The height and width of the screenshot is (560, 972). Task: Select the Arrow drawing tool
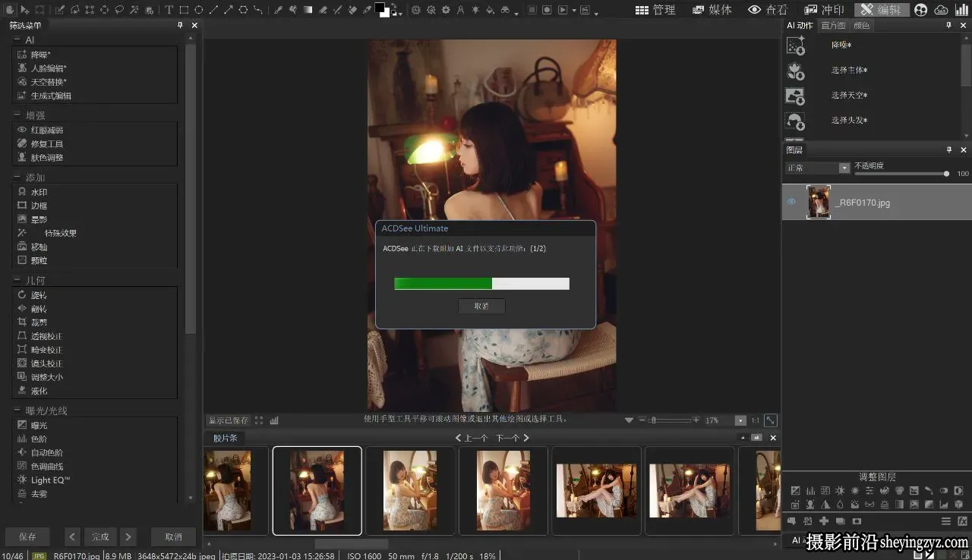pos(228,10)
